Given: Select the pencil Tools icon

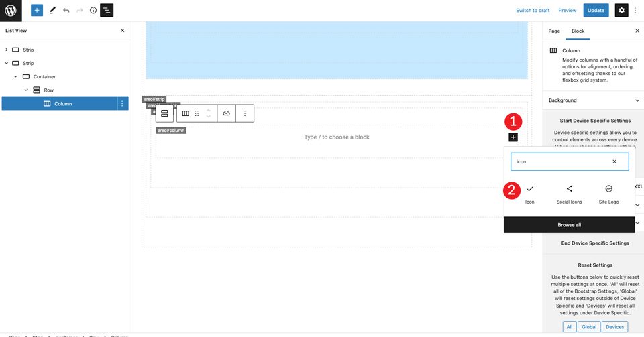Looking at the screenshot, I should [x=52, y=10].
